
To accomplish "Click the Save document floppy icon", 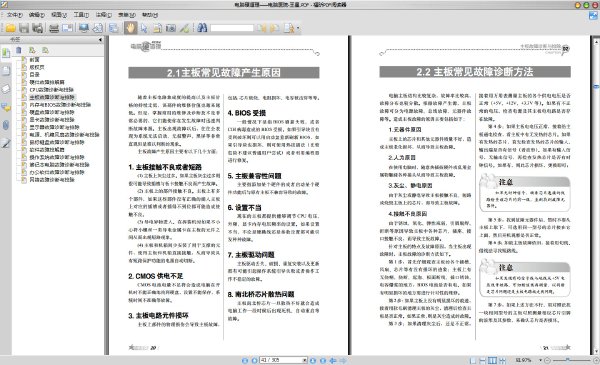I will click(x=24, y=28).
